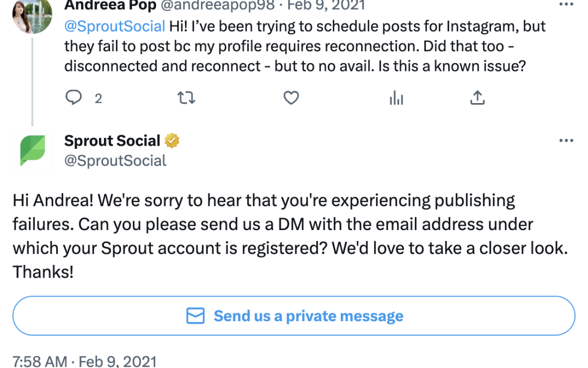Viewport: 588px width, 368px height.
Task: Click the share upload arrow icon
Action: click(477, 98)
